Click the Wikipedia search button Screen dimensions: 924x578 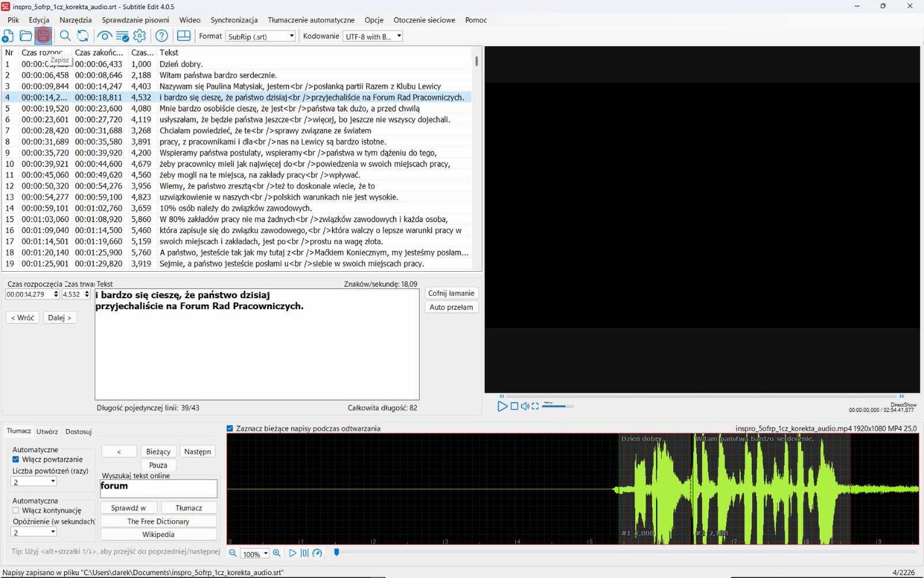158,535
